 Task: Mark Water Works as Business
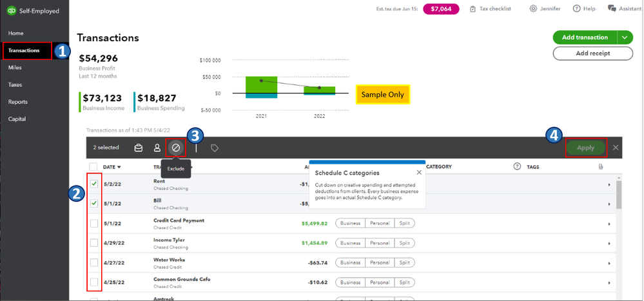pyautogui.click(x=350, y=262)
